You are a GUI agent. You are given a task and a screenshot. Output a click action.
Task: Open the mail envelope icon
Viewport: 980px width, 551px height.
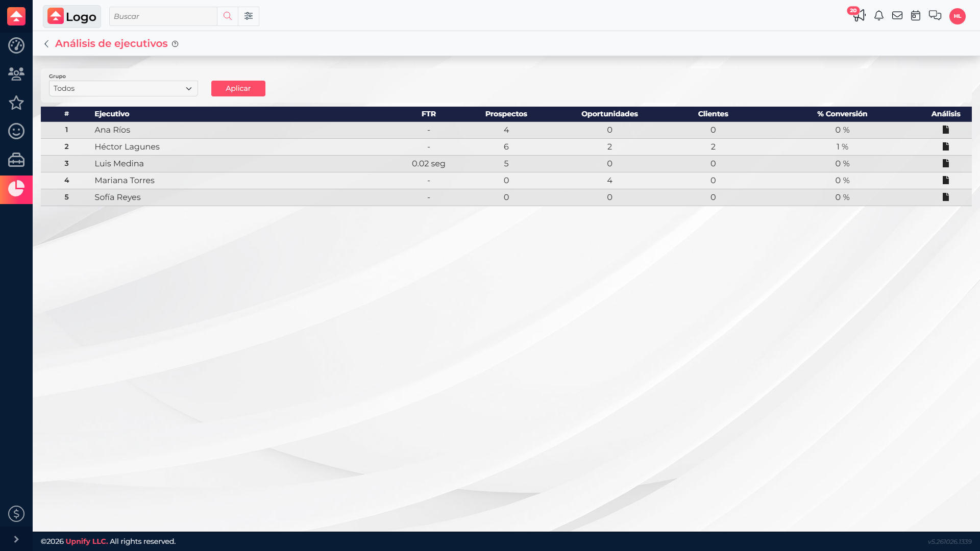pos(897,16)
